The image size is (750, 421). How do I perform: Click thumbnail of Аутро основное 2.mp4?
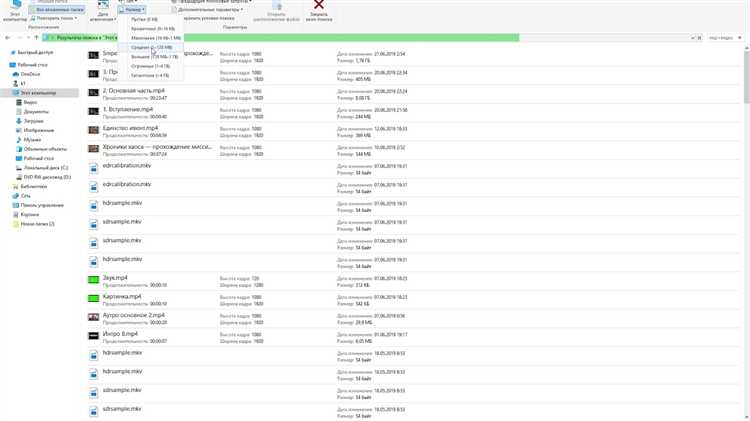pos(93,317)
